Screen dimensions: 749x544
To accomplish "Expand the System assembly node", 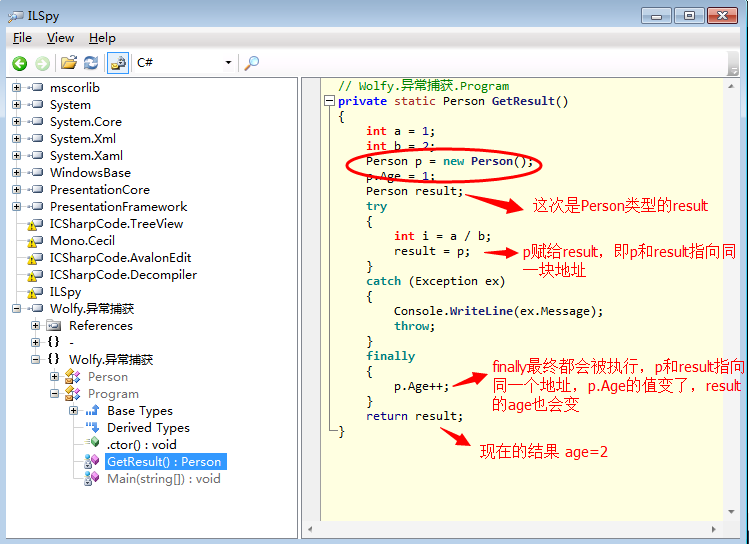I will tap(17, 105).
